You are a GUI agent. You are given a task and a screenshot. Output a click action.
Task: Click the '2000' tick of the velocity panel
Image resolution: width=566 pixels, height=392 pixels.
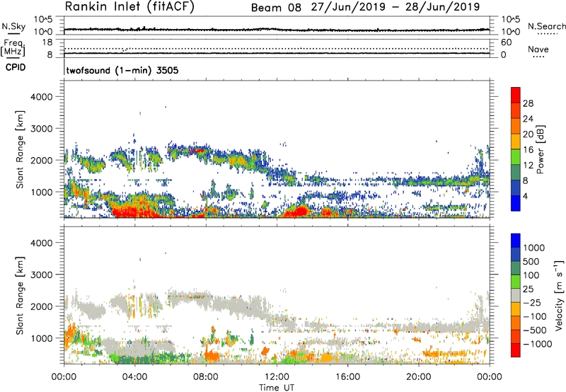pyautogui.click(x=41, y=306)
